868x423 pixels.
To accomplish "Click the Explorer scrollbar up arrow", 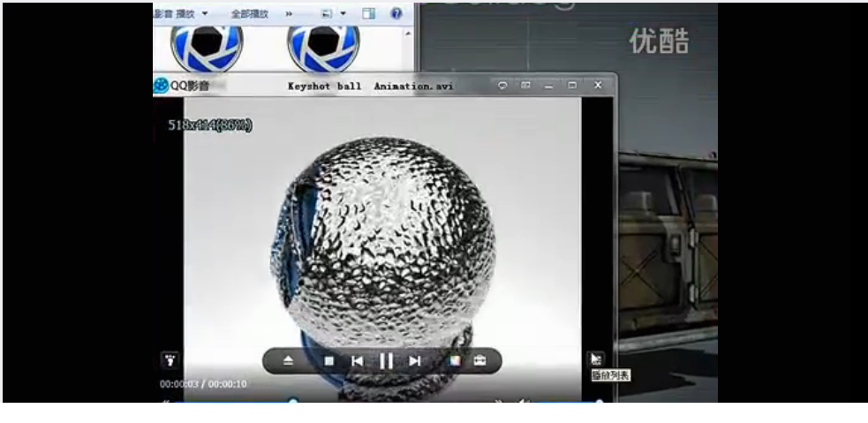I will (x=408, y=34).
